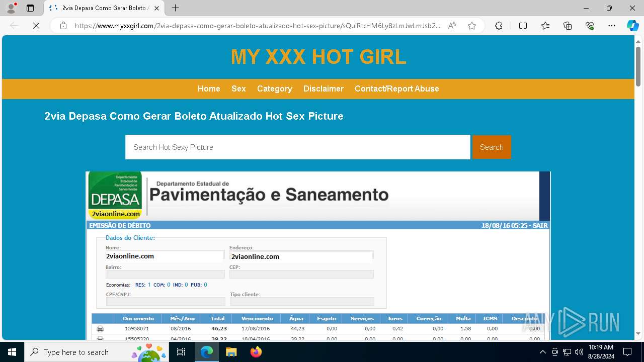Click the orange Search button
Image resolution: width=644 pixels, height=362 pixels.
point(492,147)
